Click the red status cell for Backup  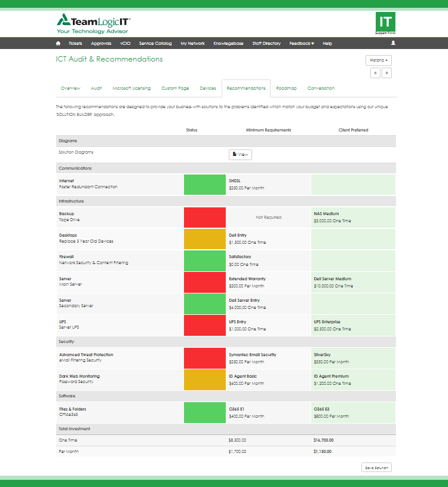click(205, 218)
